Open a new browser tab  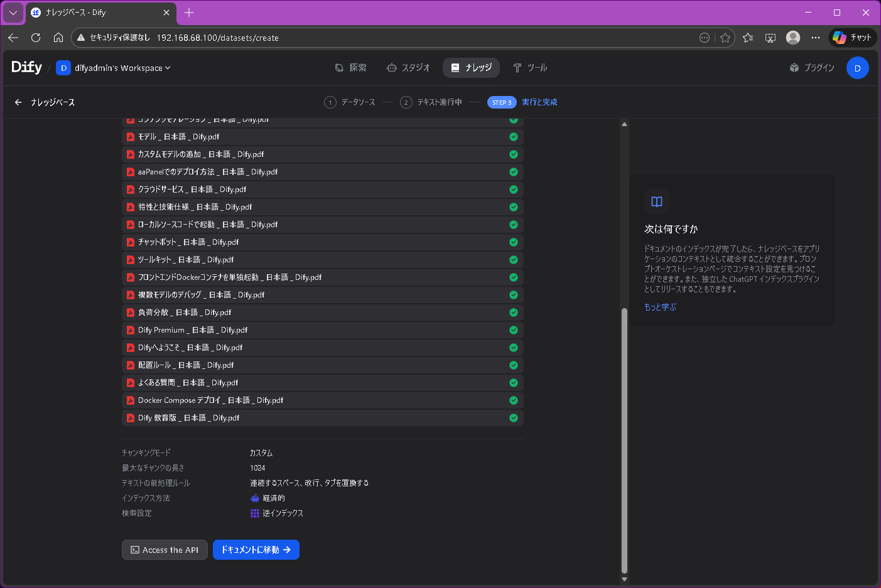pos(189,13)
